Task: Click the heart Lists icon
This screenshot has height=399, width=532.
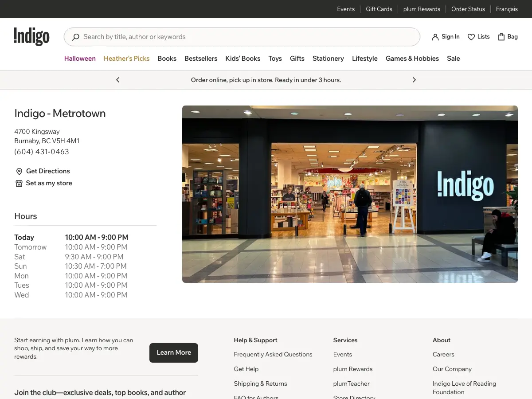Action: pyautogui.click(x=471, y=37)
